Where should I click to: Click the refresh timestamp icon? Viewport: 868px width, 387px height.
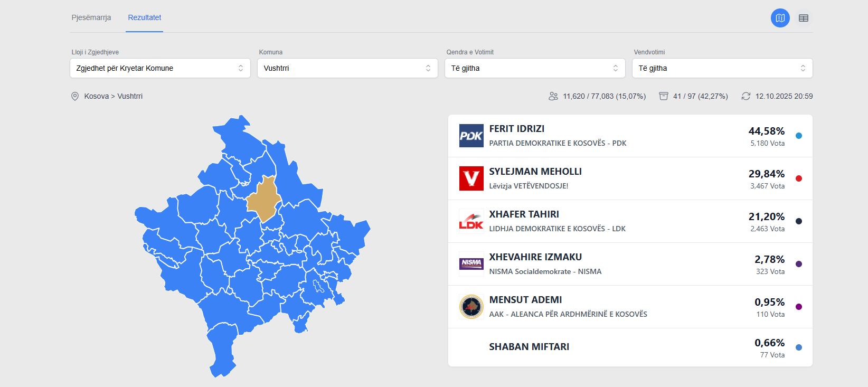click(746, 96)
